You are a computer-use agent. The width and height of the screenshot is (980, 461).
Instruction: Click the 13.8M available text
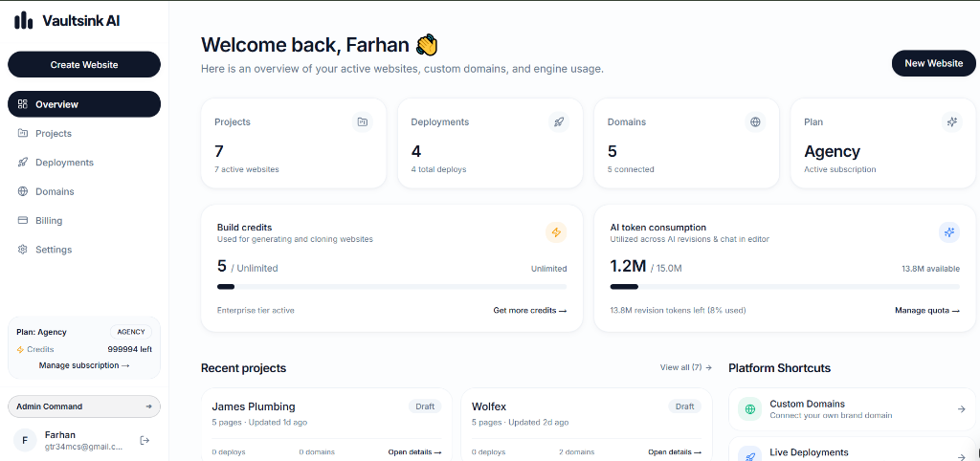930,269
